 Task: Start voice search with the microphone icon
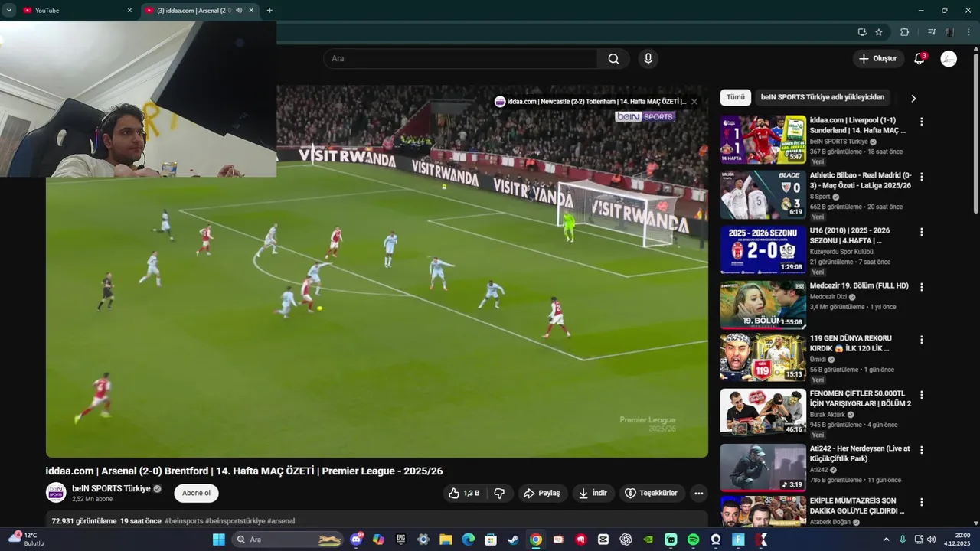click(x=648, y=59)
